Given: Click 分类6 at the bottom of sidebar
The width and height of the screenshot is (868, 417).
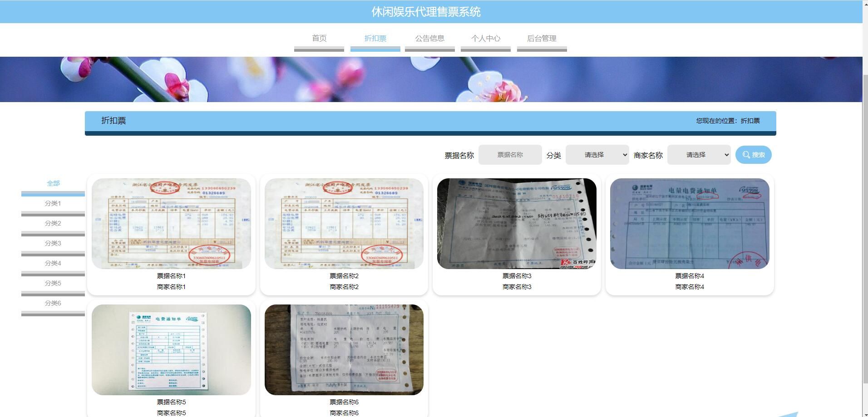Looking at the screenshot, I should 53,303.
